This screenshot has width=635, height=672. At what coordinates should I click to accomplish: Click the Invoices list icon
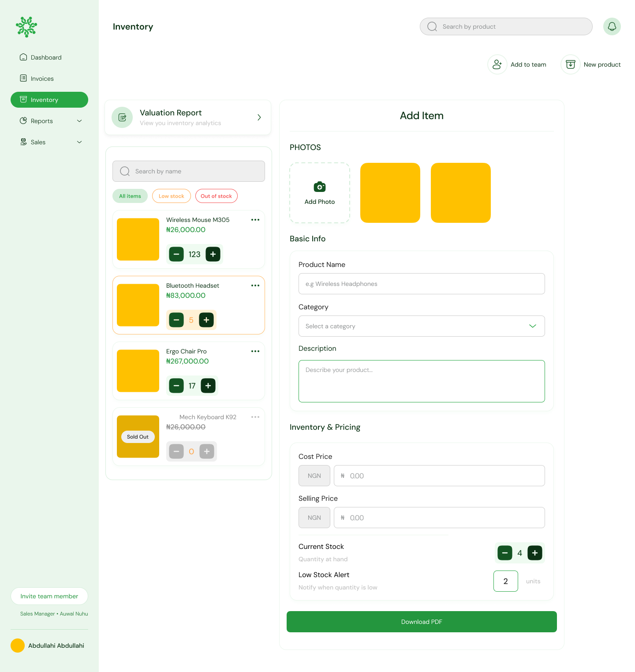pyautogui.click(x=23, y=78)
